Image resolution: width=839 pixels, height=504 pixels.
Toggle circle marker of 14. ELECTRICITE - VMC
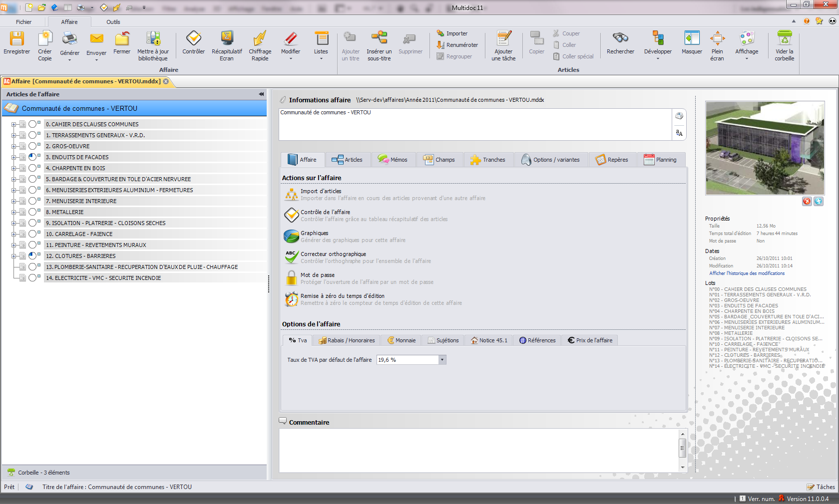(x=32, y=277)
